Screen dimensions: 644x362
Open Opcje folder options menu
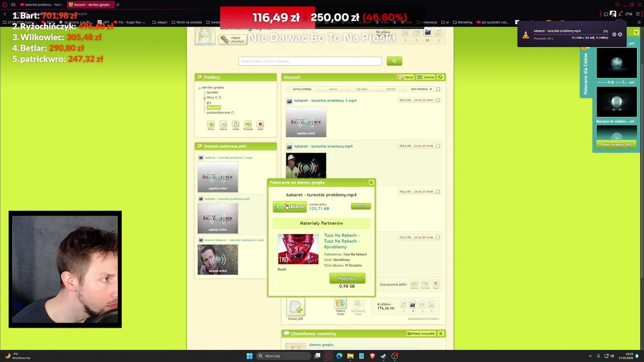pos(406,77)
